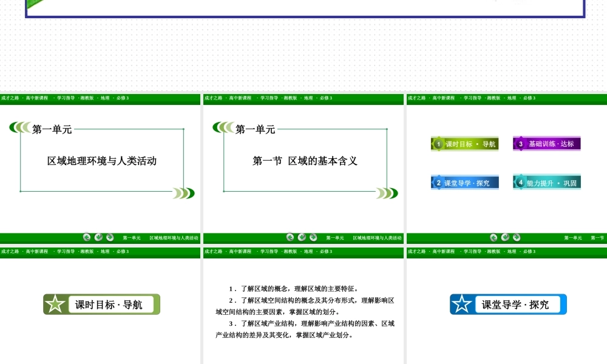The width and height of the screenshot is (607, 364).
Task: Select the green star '课时目标 · 导航' banner
Action: point(101,305)
